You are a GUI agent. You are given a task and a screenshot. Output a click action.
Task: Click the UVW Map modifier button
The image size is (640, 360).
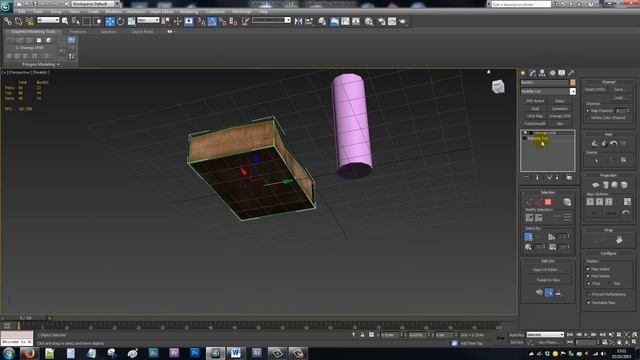[x=535, y=116]
